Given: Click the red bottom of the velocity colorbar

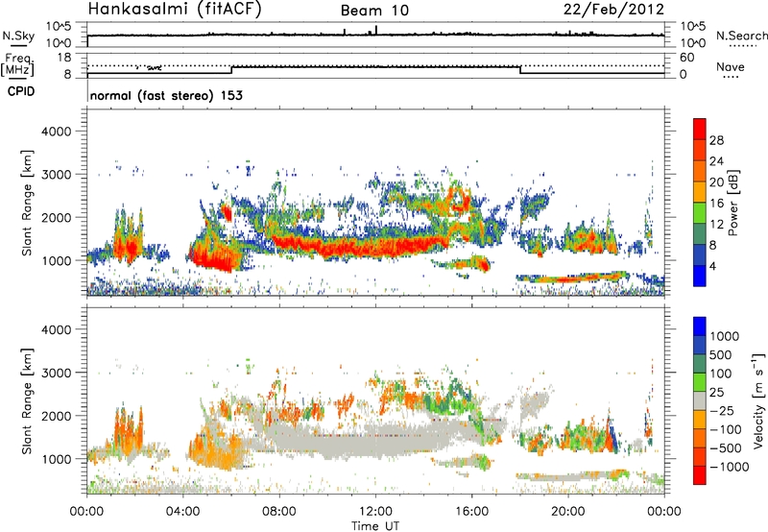Looking at the screenshot, I should [x=700, y=475].
